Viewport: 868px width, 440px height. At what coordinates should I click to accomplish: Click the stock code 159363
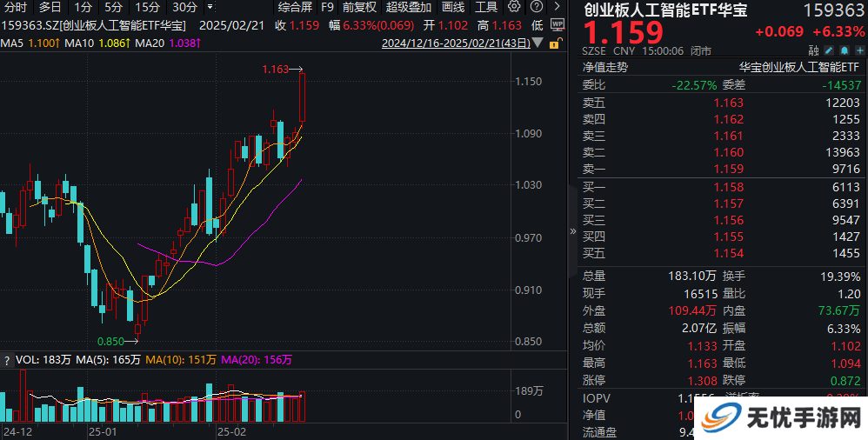click(x=835, y=10)
